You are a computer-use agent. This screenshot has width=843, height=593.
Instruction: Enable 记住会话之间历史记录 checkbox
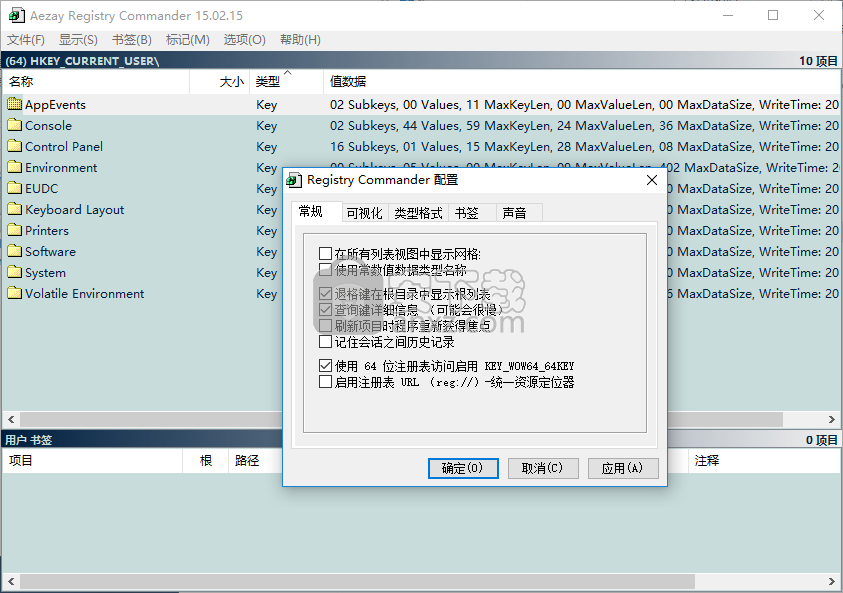[325, 341]
